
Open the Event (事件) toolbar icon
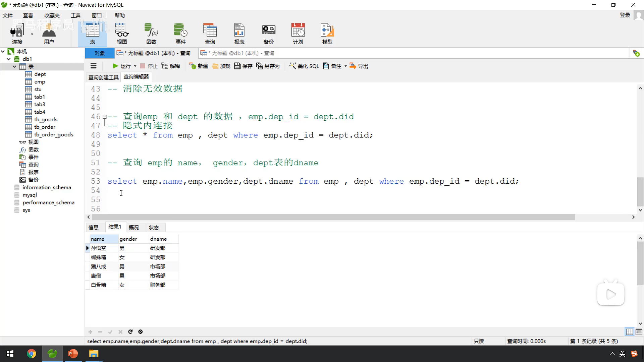180,34
